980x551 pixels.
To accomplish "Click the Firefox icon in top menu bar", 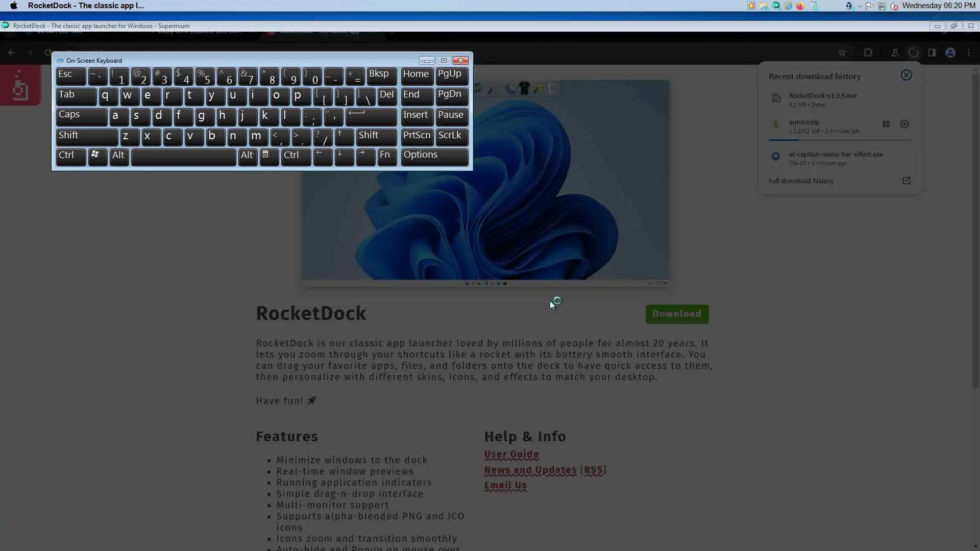I will (x=800, y=6).
